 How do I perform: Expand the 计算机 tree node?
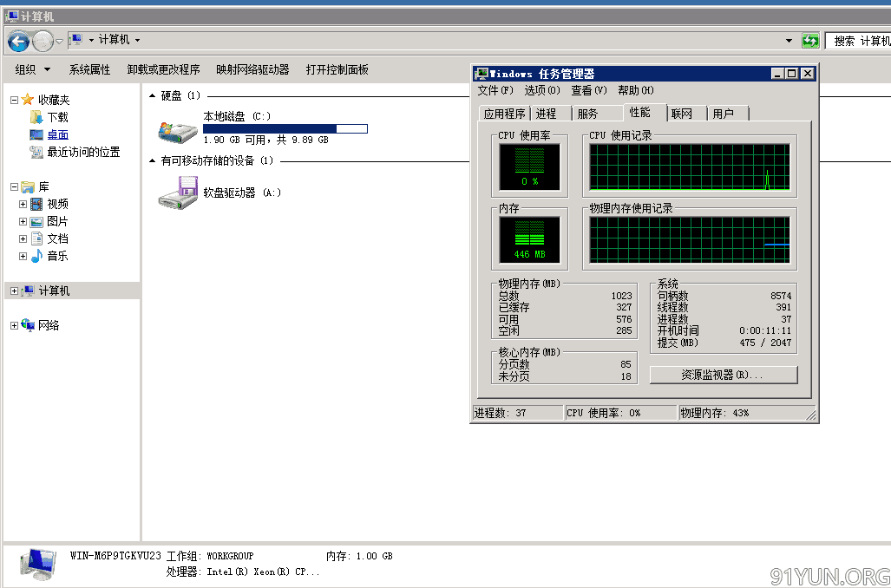14,291
